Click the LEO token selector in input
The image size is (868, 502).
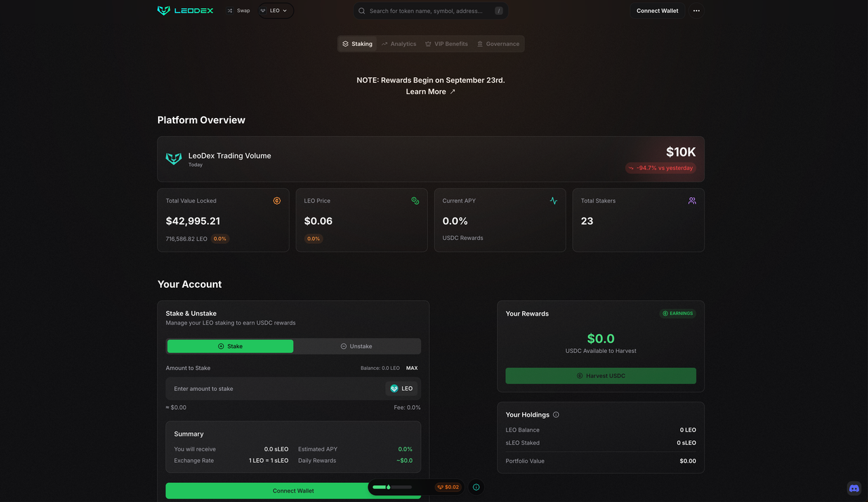pos(402,389)
